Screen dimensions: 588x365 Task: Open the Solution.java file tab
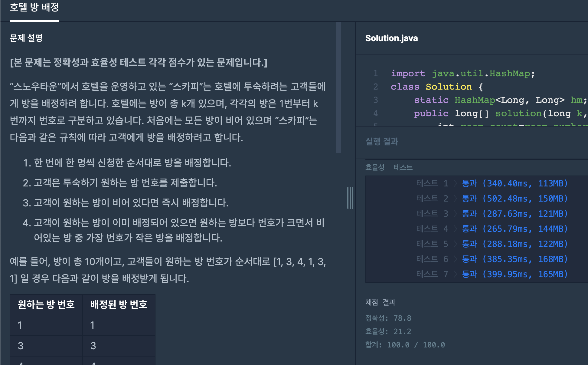(391, 38)
